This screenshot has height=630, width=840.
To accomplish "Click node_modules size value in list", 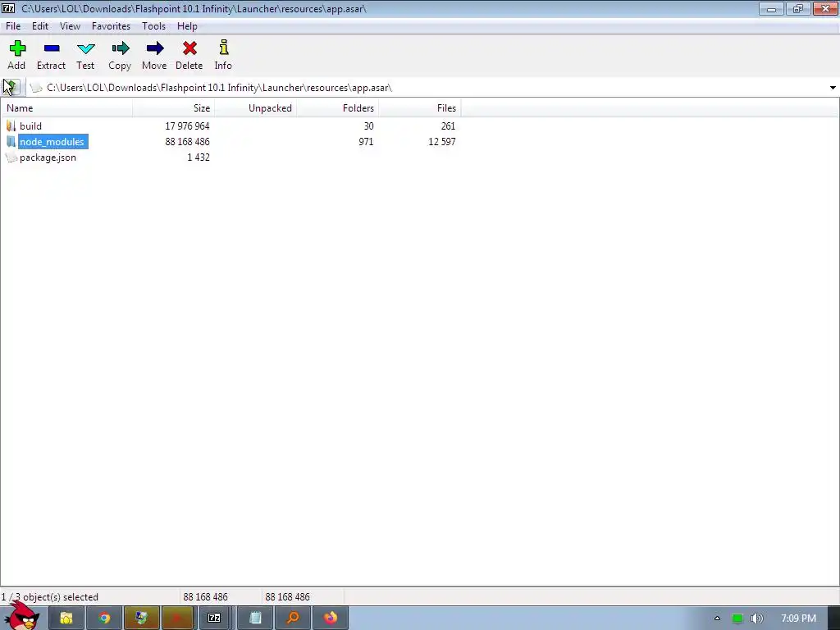I will tap(188, 141).
